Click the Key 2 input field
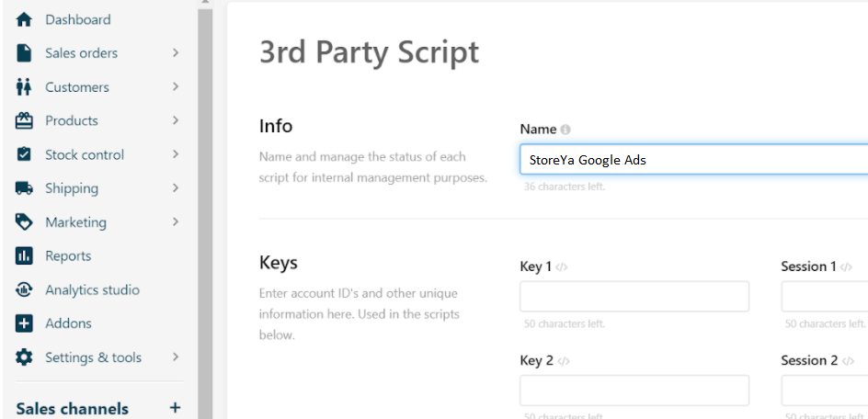 tap(634, 391)
